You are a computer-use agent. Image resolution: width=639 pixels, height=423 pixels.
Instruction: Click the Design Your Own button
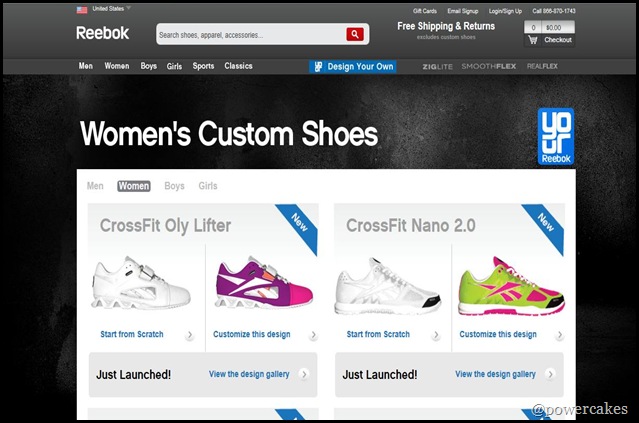[353, 66]
